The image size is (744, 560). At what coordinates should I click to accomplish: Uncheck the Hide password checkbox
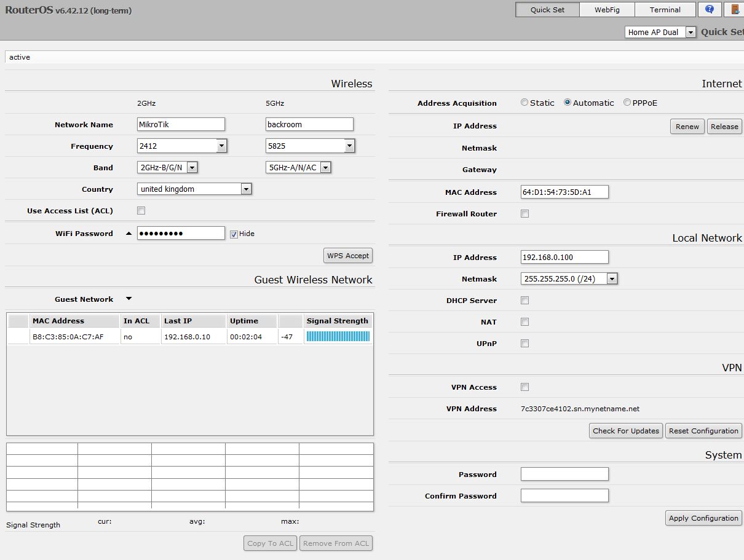234,234
